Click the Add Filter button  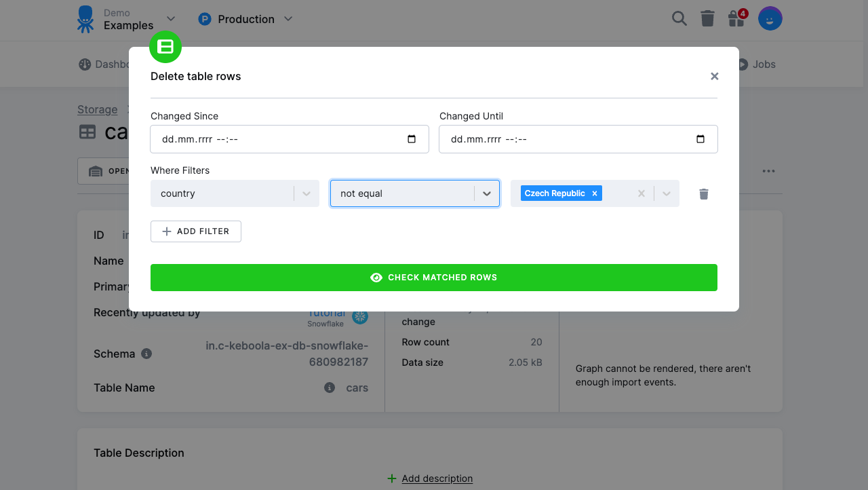[x=195, y=231]
